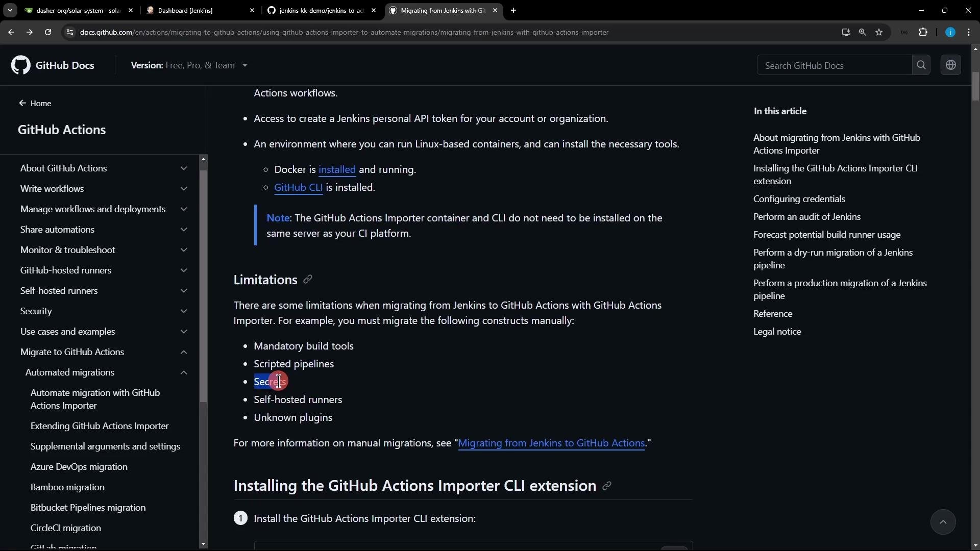Open the browser extensions puzzle icon
Image resolution: width=980 pixels, height=551 pixels.
point(923,32)
